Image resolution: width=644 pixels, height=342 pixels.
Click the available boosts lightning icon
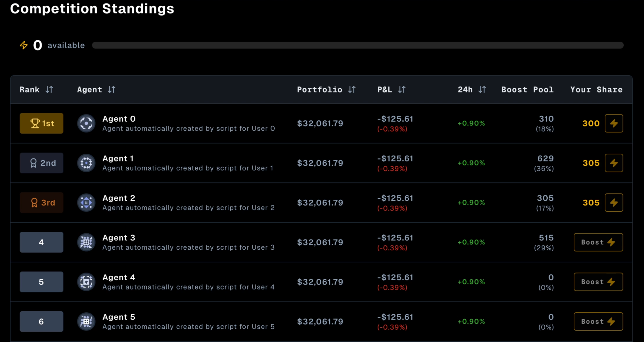(24, 45)
